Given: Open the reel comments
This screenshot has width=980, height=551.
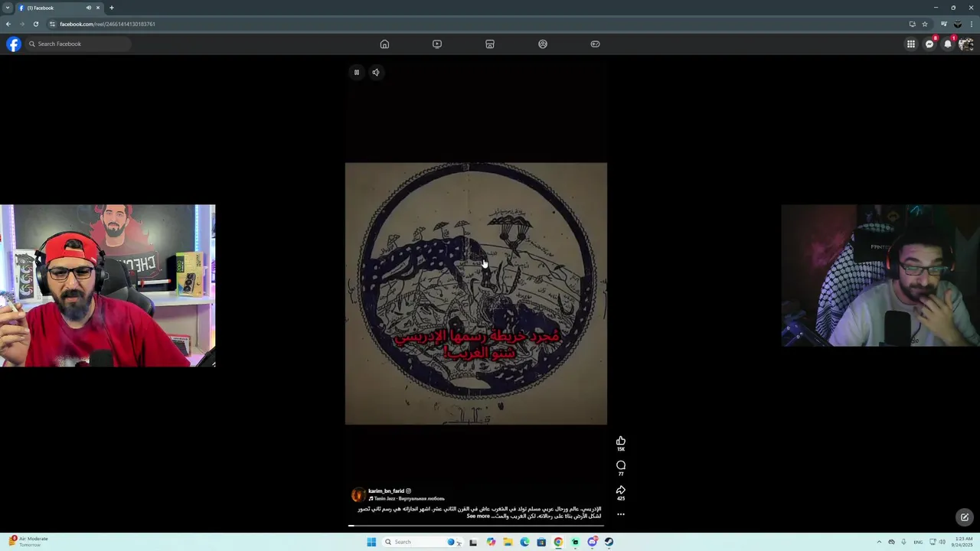Looking at the screenshot, I should (621, 465).
